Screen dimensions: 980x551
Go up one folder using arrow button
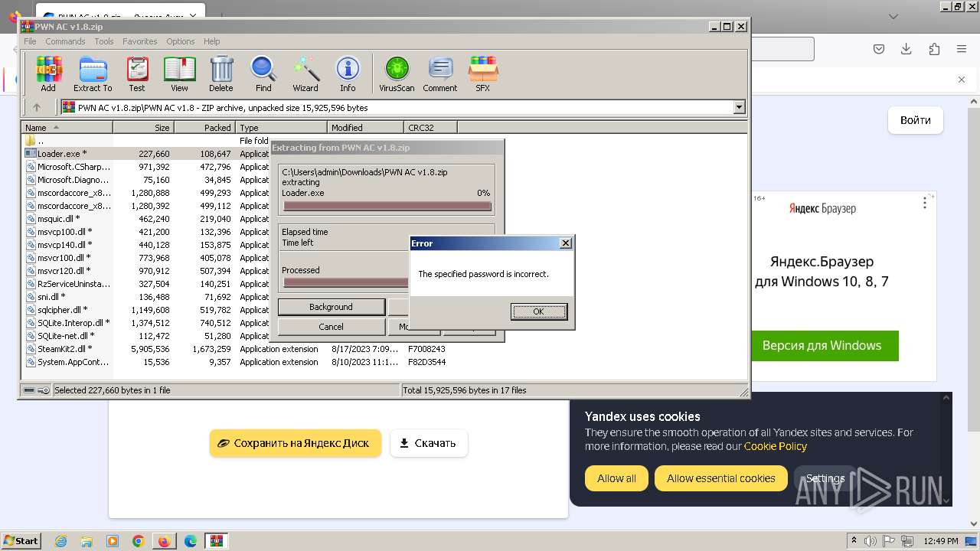[36, 108]
